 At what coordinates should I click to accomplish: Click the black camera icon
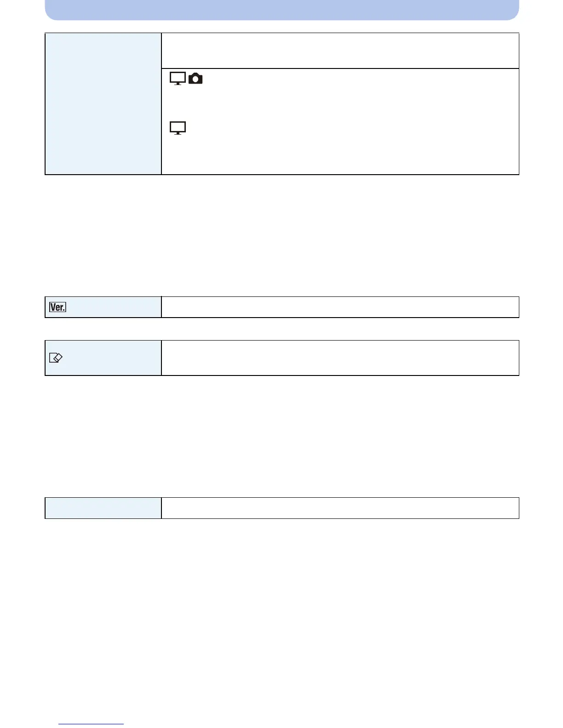point(195,79)
